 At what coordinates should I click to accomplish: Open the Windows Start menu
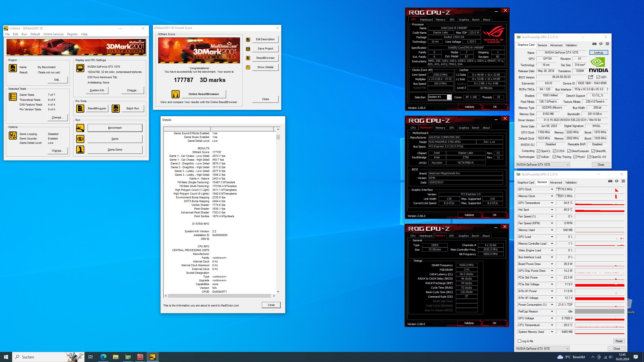tap(6, 357)
